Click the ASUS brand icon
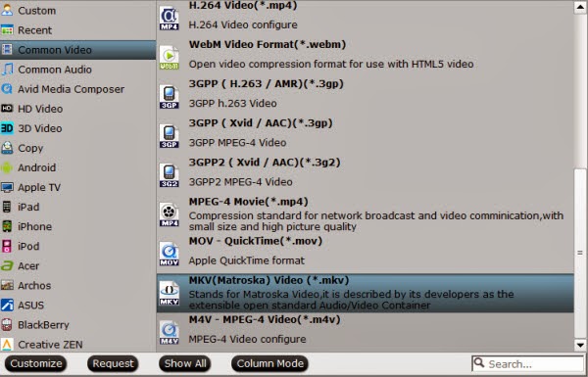Viewport: 588px width, 377px height. click(7, 306)
